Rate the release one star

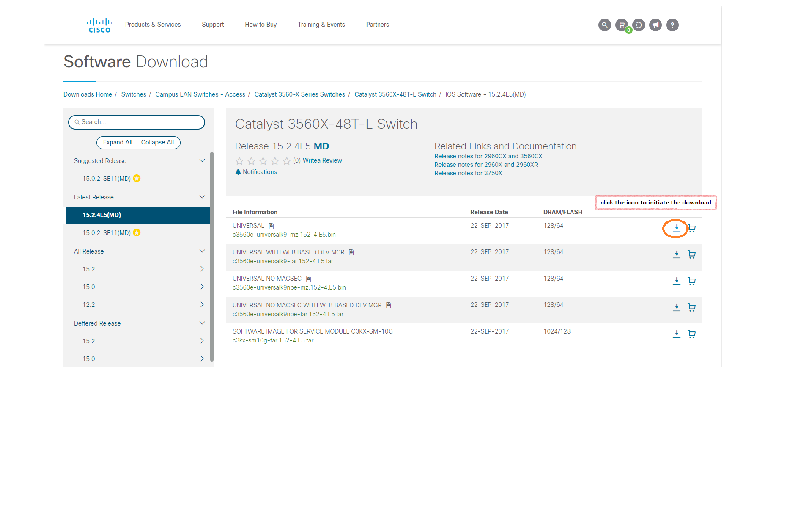[x=239, y=161]
